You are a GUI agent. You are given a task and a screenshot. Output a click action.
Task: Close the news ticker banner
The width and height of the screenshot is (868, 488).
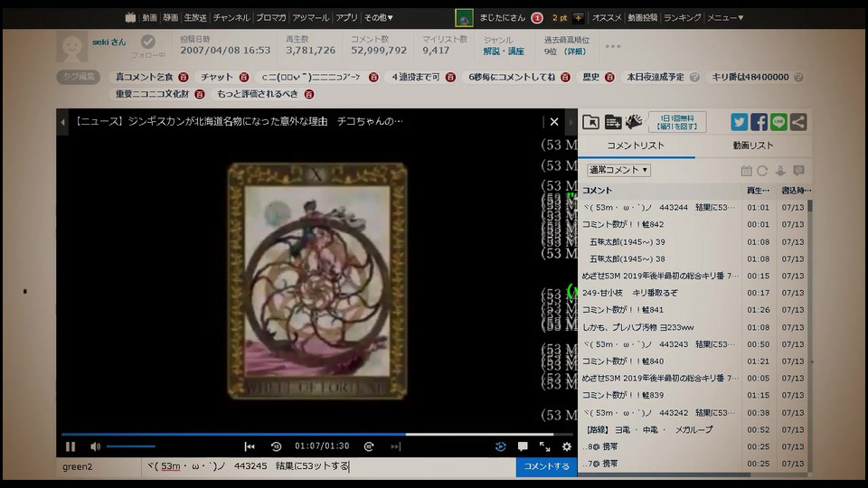[x=554, y=121]
